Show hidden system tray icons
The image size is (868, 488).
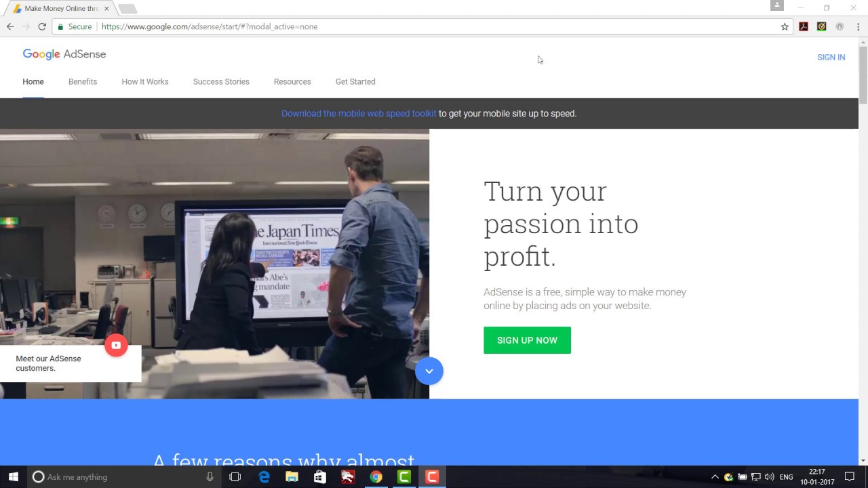point(715,476)
